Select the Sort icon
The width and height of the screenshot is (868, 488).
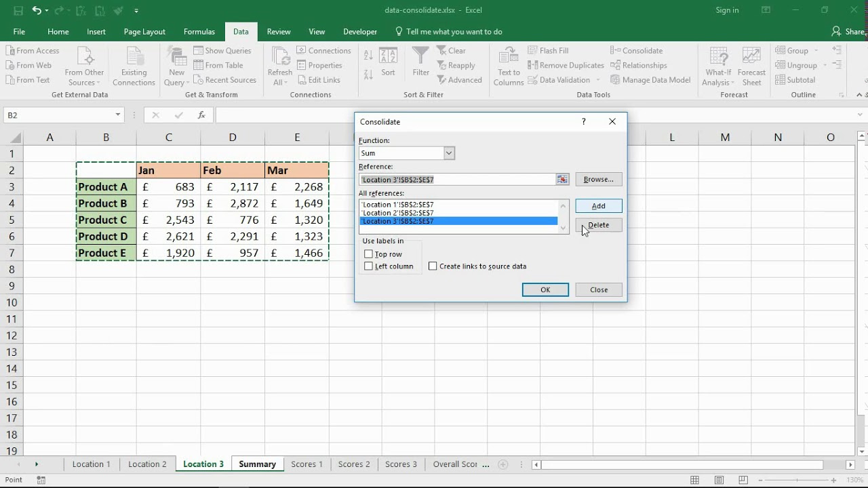(389, 65)
